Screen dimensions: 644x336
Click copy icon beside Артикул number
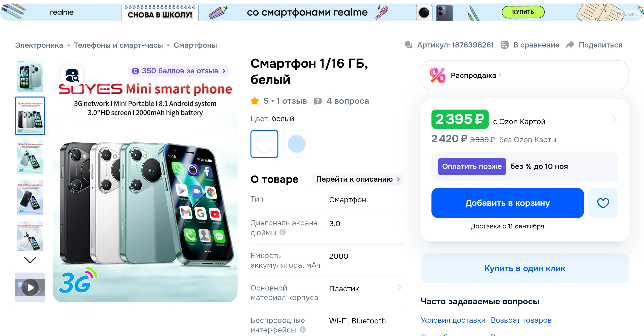(x=409, y=45)
